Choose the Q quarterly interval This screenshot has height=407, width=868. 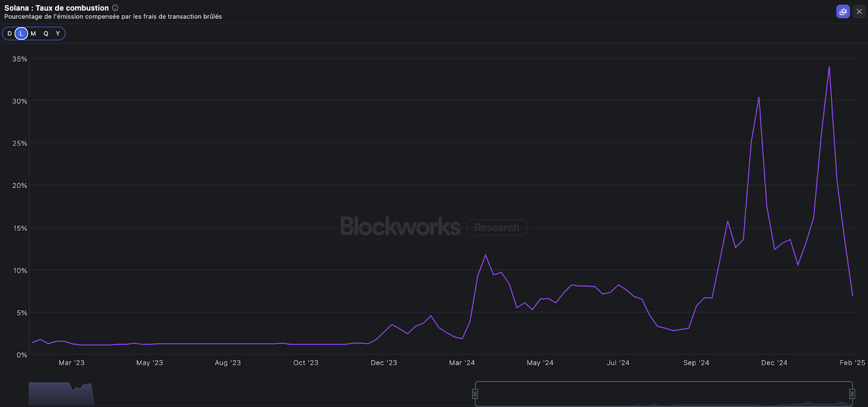coord(46,34)
